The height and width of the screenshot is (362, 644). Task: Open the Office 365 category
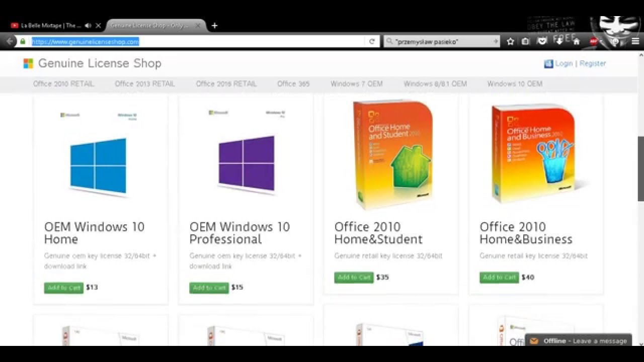[293, 84]
